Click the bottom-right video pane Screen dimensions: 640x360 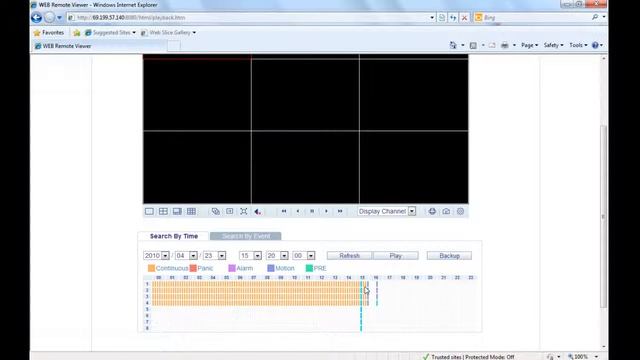point(414,167)
